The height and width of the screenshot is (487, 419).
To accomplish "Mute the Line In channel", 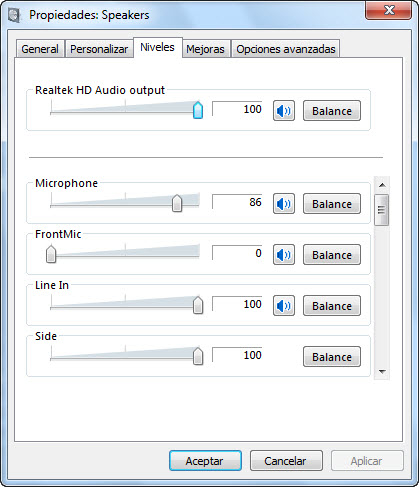I will [x=284, y=306].
